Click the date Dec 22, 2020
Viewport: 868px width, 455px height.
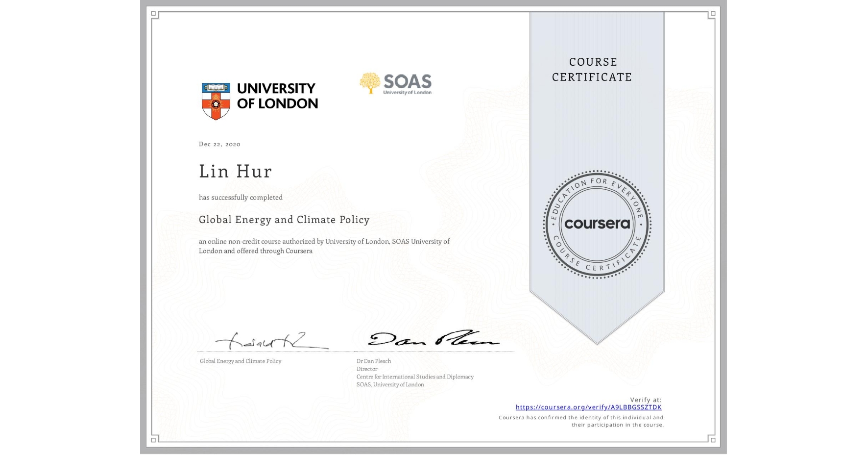coord(219,144)
